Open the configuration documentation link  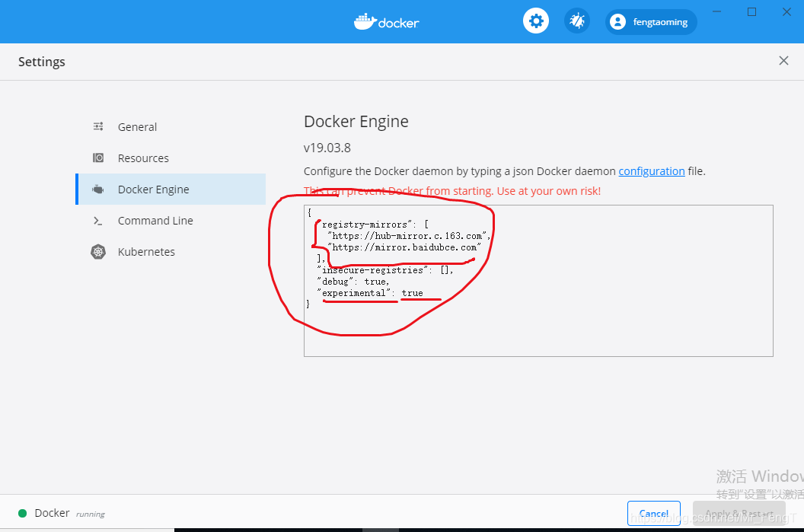pyautogui.click(x=652, y=171)
